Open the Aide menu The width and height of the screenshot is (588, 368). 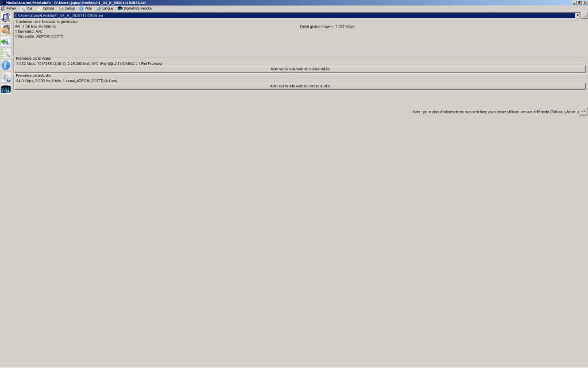[x=86, y=8]
